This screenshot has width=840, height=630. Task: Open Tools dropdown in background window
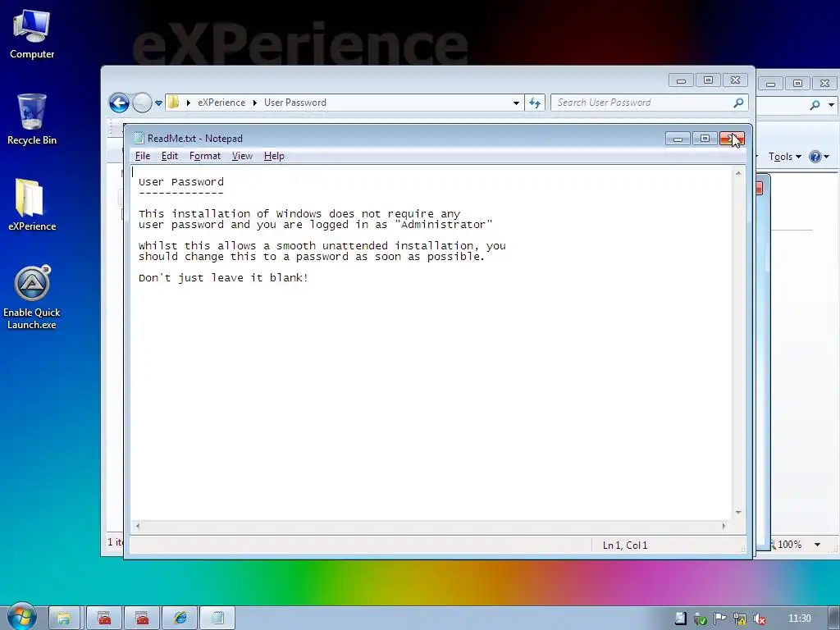click(x=785, y=157)
